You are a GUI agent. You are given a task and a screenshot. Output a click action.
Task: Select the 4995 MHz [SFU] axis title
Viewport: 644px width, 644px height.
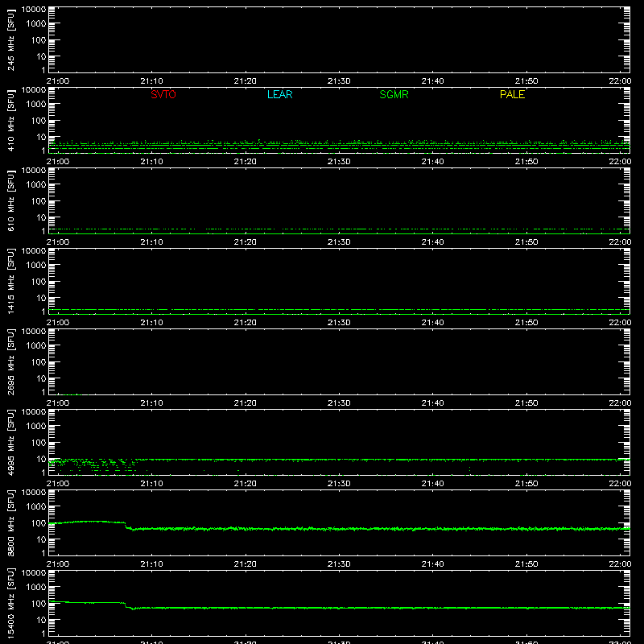tap(10, 442)
